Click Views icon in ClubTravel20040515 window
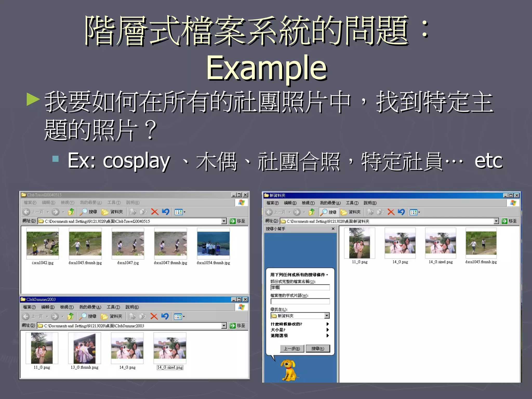Viewport: 532px width, 399px height. click(179, 212)
